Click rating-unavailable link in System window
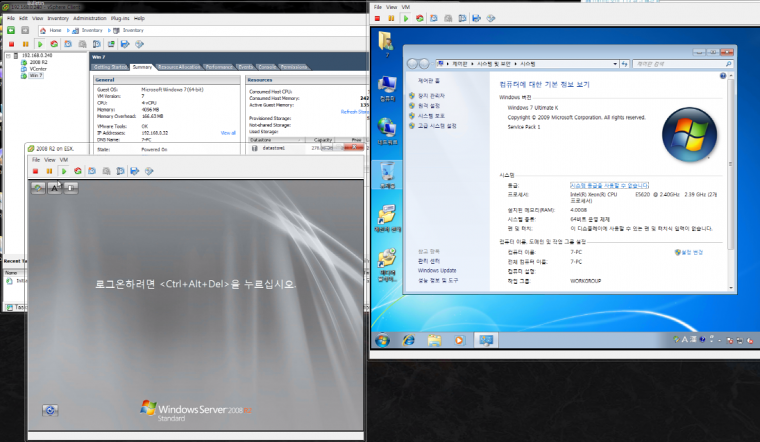This screenshot has height=442, width=760. coord(609,185)
